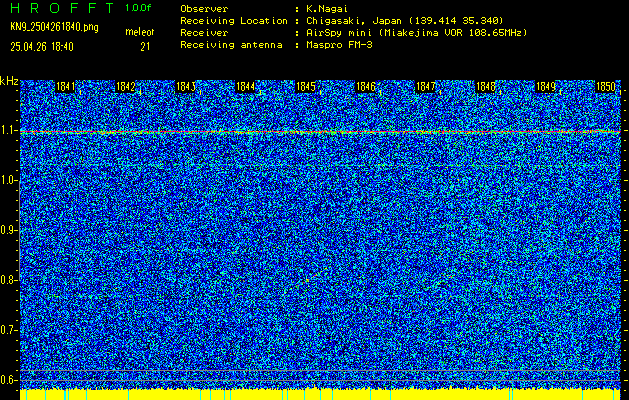Click time marker 1850
Screen dimensions: 629x400
point(606,86)
